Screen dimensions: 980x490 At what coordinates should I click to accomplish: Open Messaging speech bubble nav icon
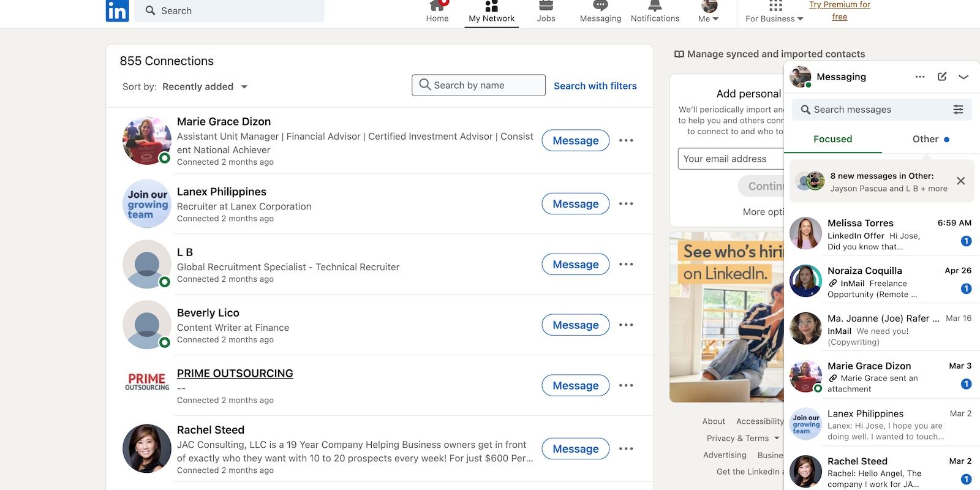[x=600, y=6]
